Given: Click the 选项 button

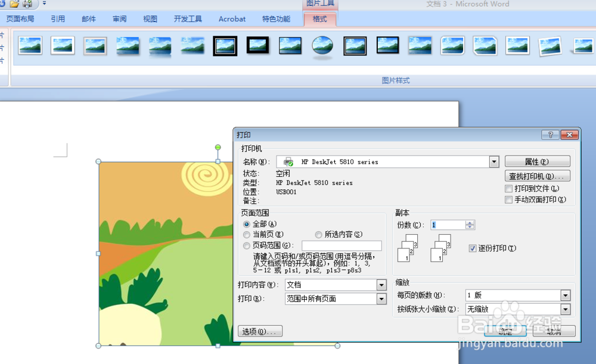Looking at the screenshot, I should [260, 331].
